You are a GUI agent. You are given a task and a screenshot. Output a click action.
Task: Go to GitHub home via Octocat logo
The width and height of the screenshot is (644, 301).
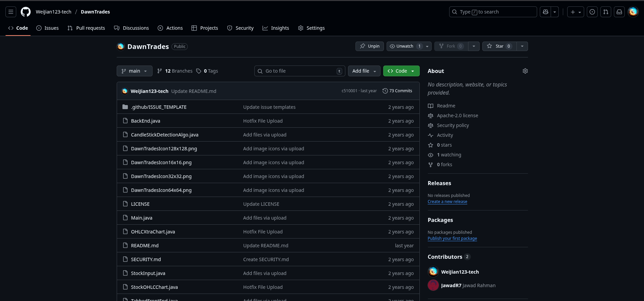26,12
